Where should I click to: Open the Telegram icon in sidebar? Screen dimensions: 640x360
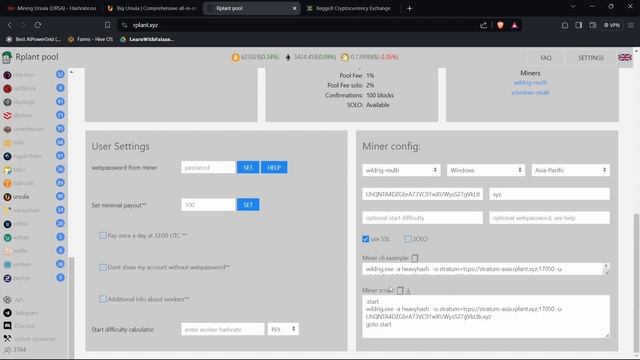point(7,313)
